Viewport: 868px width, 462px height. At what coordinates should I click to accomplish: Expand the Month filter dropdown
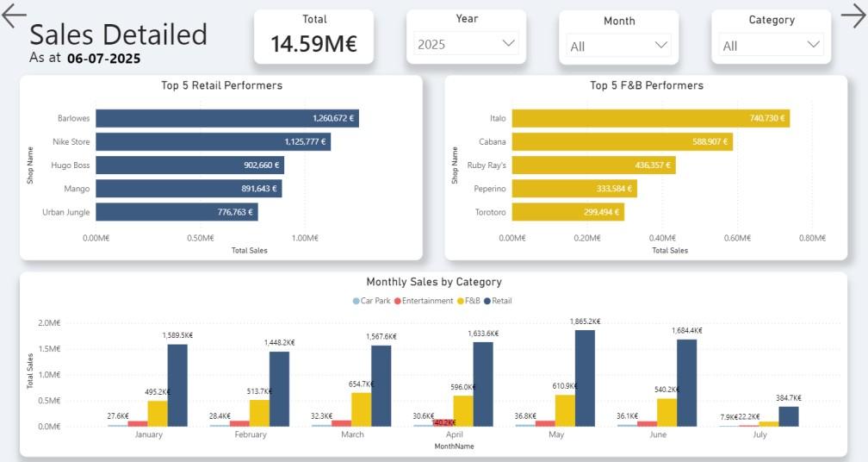point(618,46)
